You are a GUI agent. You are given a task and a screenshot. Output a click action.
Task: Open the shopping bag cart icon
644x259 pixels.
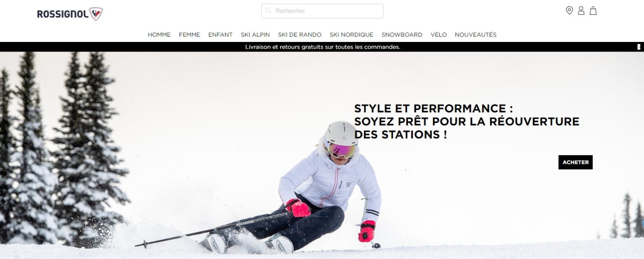[x=593, y=11]
